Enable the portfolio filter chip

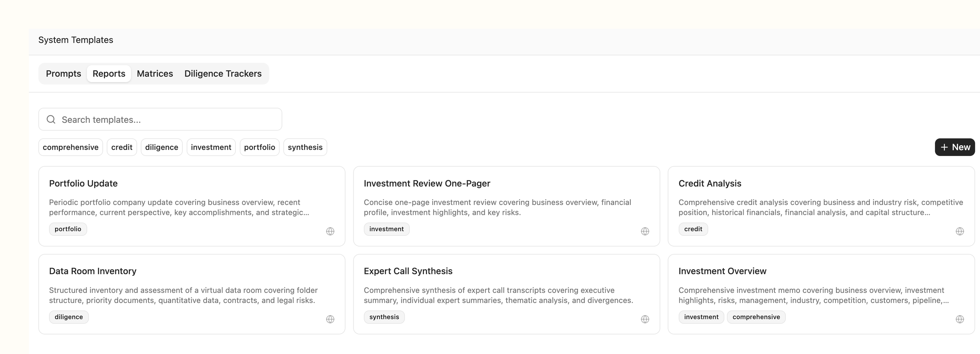259,147
